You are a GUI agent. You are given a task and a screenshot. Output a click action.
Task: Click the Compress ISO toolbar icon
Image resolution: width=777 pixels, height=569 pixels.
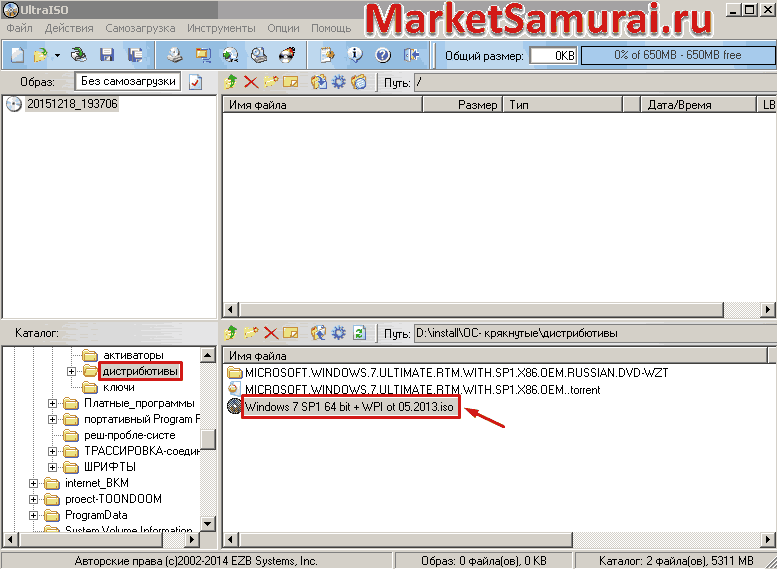tap(203, 55)
